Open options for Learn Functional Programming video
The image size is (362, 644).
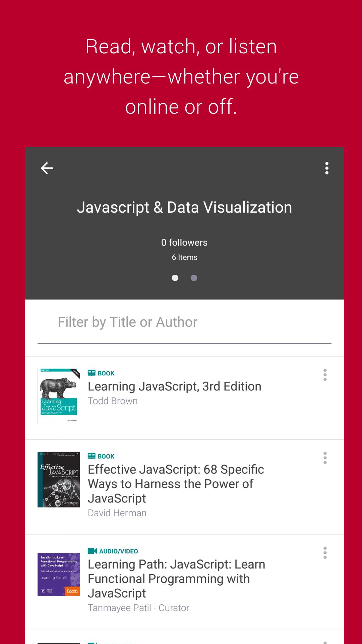click(x=325, y=553)
